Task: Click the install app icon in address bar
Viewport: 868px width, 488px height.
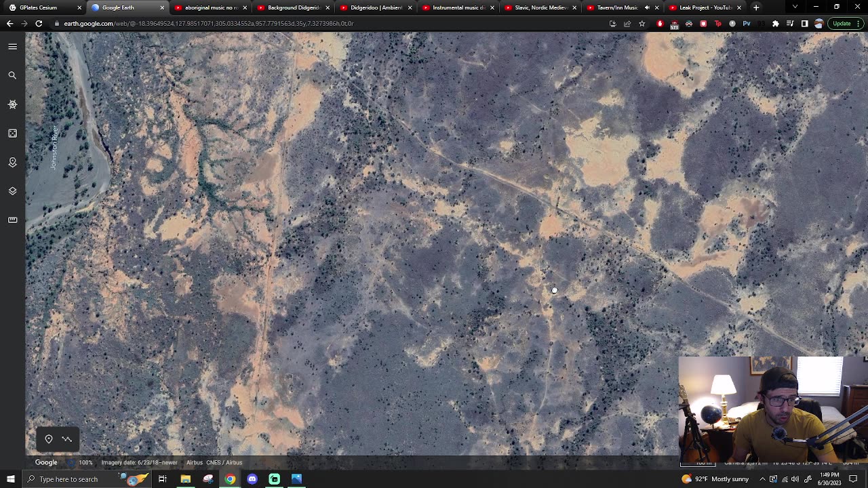Action: tap(613, 24)
